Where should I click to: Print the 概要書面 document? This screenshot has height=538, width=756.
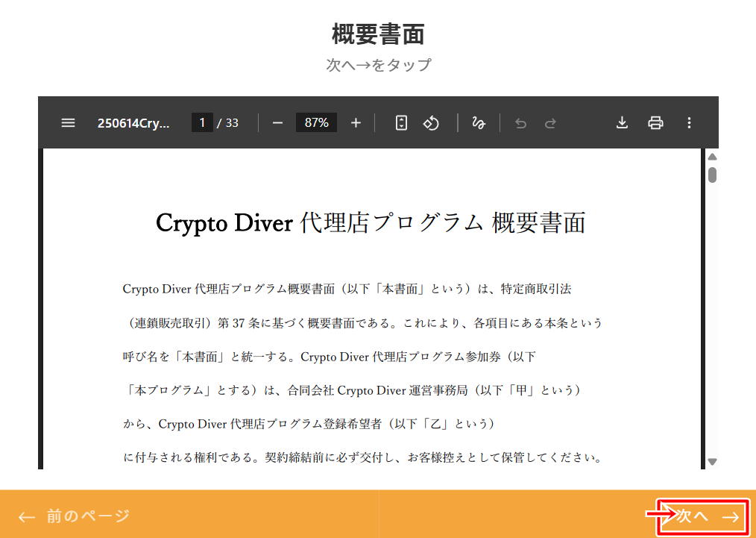point(655,123)
